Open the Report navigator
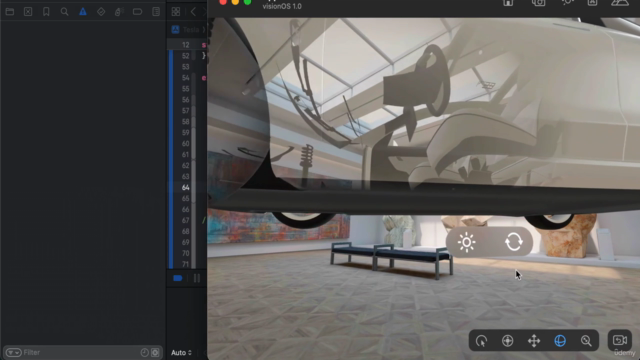Image resolution: width=640 pixels, height=360 pixels. [x=156, y=11]
